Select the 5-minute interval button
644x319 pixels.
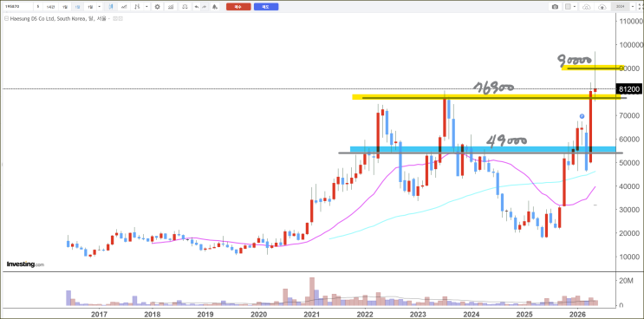click(38, 7)
